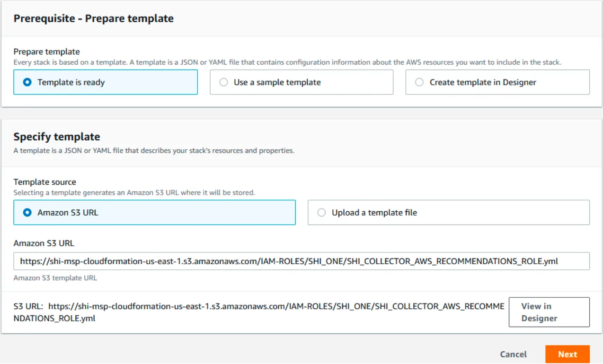Click the "describes your stack's resources" description text
Screen dimensions: 603x364
point(154,151)
